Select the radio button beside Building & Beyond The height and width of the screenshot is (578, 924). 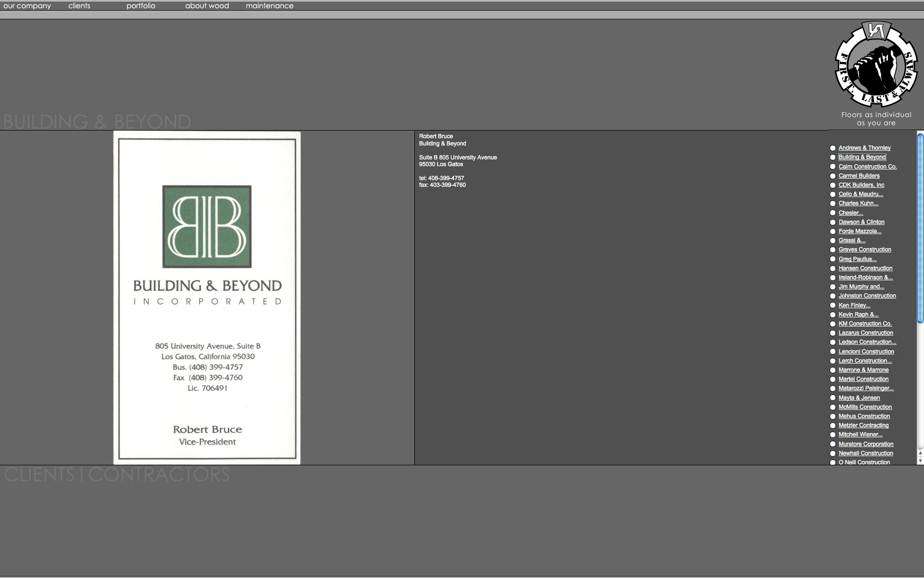click(833, 158)
